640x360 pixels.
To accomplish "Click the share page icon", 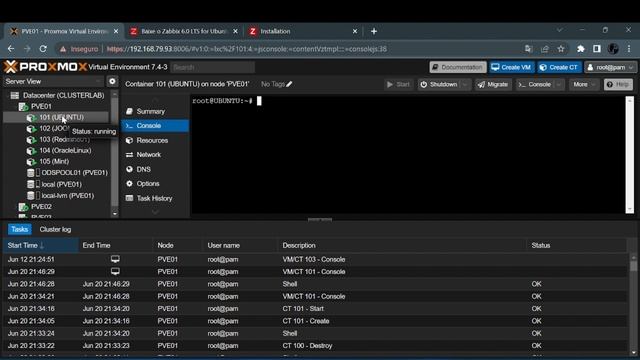I will 544,49.
